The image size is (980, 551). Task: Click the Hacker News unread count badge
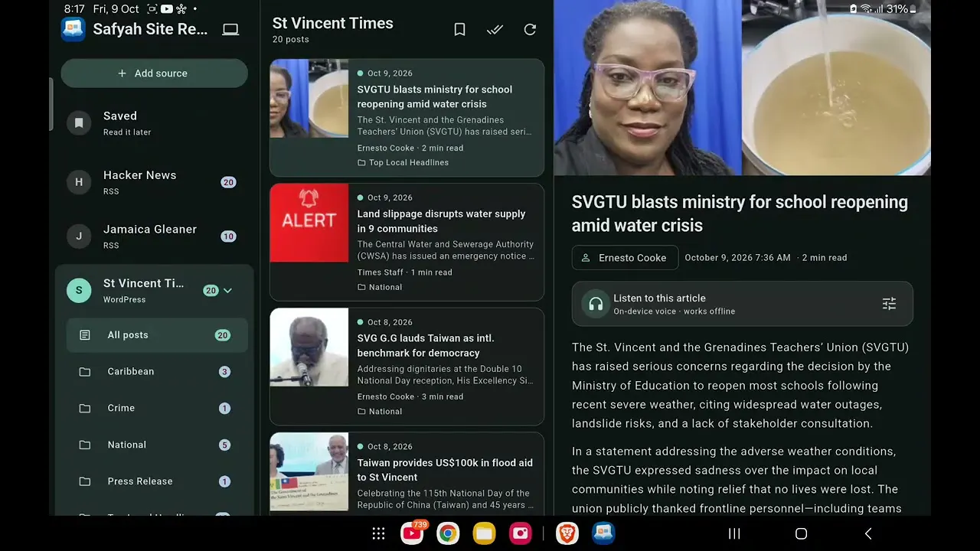228,182
